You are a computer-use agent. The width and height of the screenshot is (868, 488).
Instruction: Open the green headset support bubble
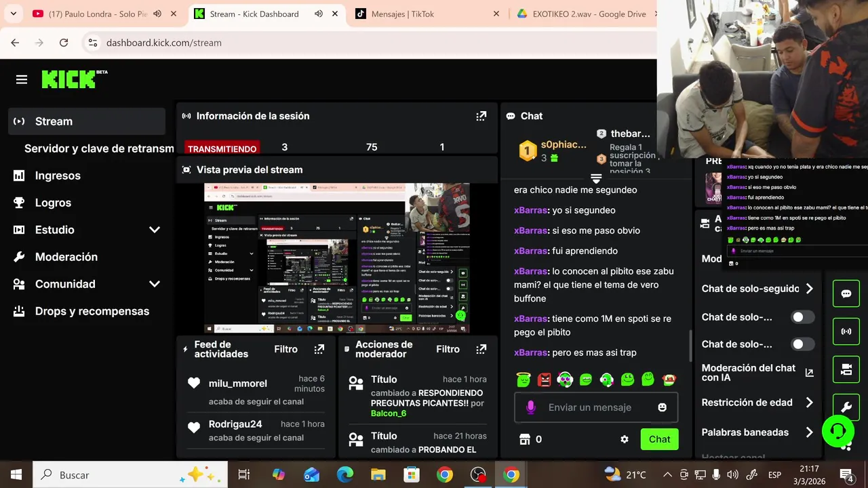[838, 431]
